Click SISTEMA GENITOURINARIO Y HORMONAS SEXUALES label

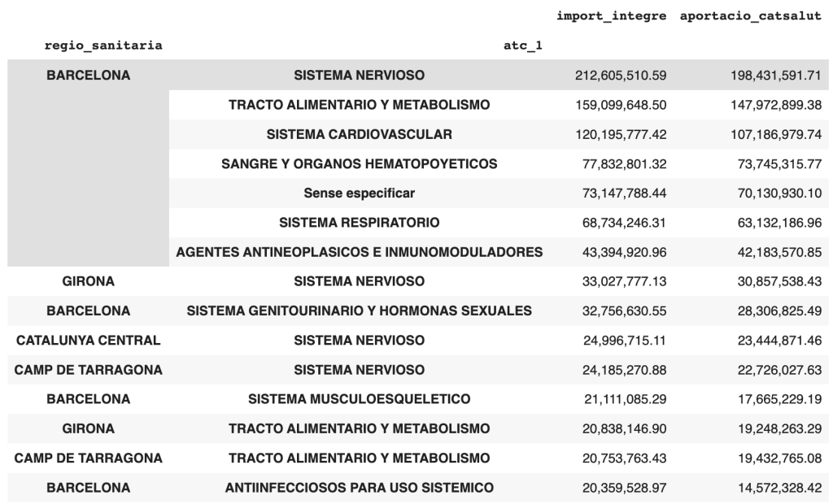click(359, 311)
